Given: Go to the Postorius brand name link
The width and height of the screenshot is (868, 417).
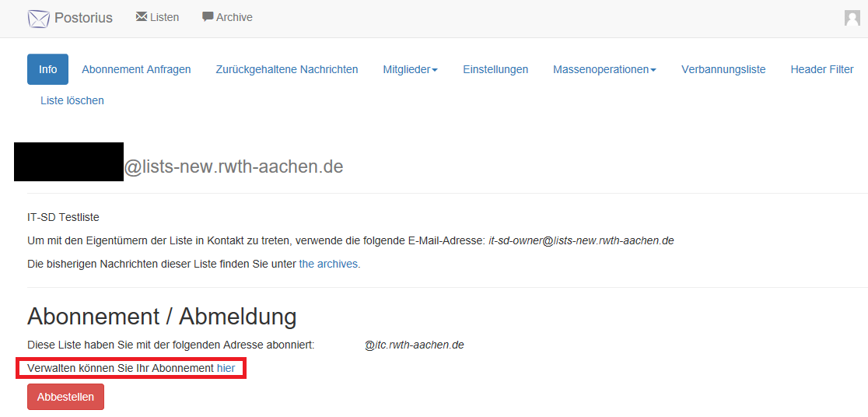Looking at the screenshot, I should point(83,18).
